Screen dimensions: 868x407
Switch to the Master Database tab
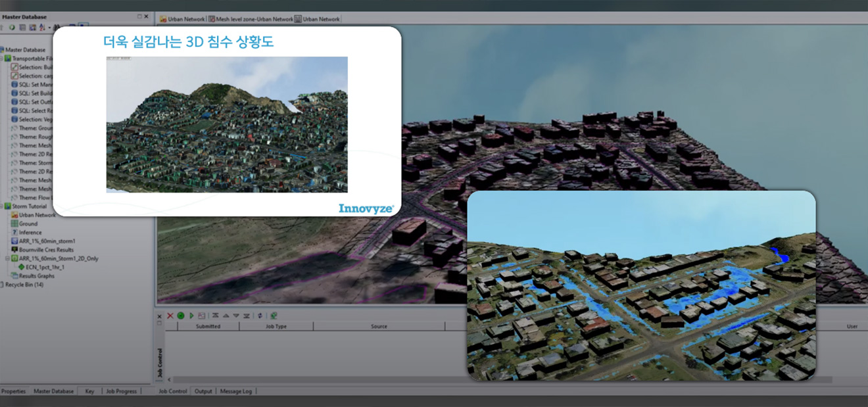tap(54, 391)
